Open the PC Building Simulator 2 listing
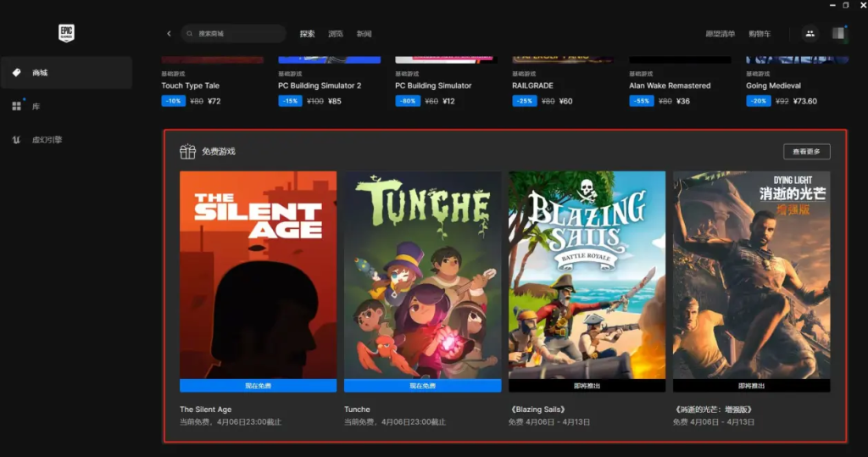The height and width of the screenshot is (457, 868). (x=320, y=86)
